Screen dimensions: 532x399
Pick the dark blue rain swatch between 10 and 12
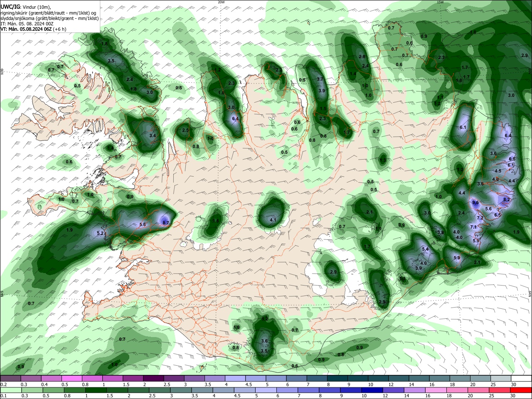pos(371,390)
